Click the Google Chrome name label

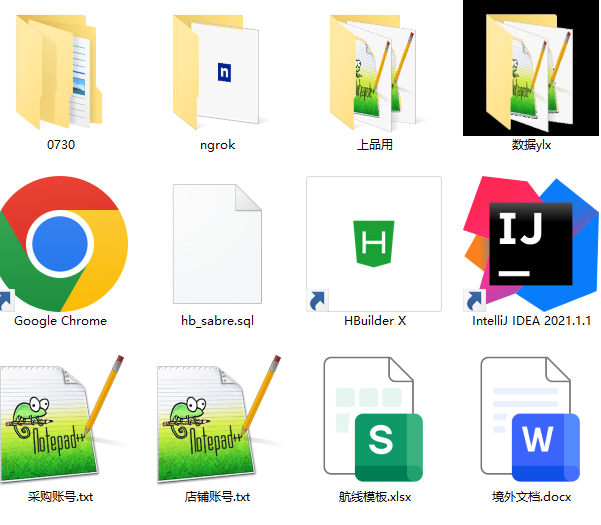click(60, 321)
